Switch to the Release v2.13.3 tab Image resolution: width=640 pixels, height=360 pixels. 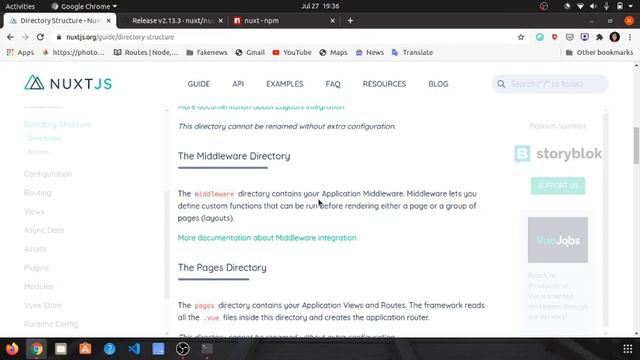pyautogui.click(x=172, y=20)
